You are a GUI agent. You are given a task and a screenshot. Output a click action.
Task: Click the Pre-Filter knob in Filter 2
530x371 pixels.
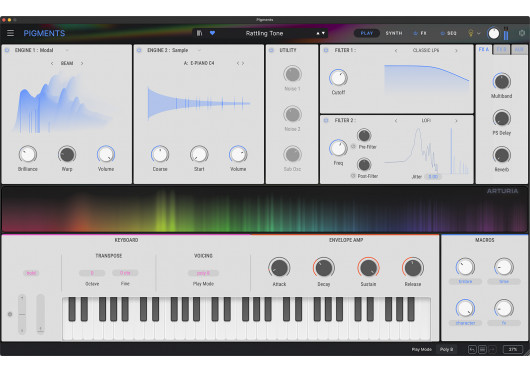[364, 135]
